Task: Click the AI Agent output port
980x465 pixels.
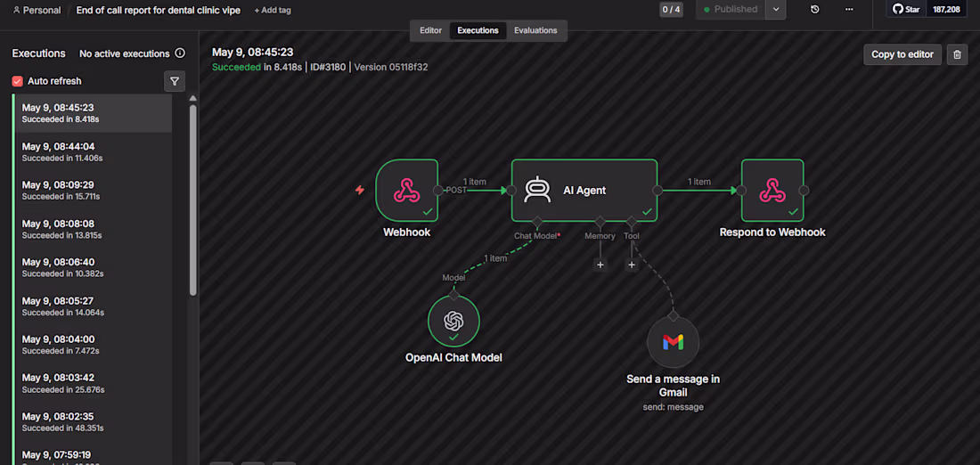Action: [x=657, y=190]
